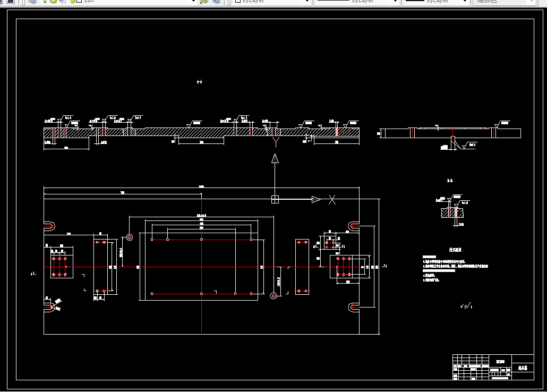
Task: Toggle the layer on/off light bulb icon
Action: coord(45,2)
